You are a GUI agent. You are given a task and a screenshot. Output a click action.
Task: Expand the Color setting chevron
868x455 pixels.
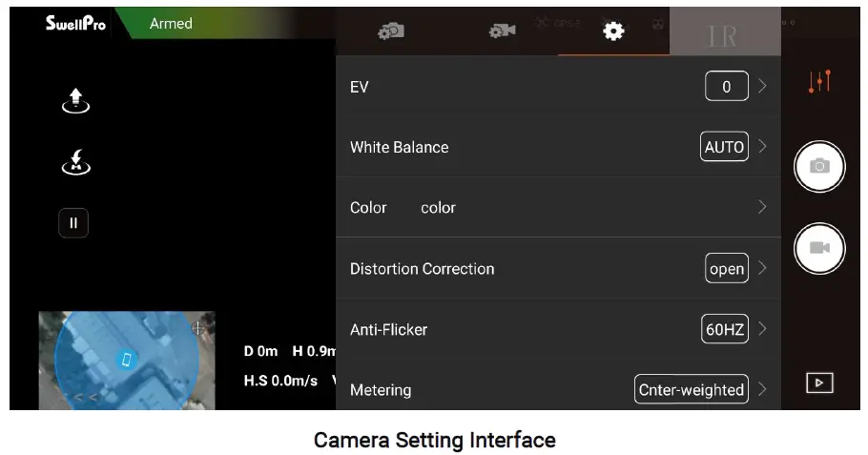762,207
